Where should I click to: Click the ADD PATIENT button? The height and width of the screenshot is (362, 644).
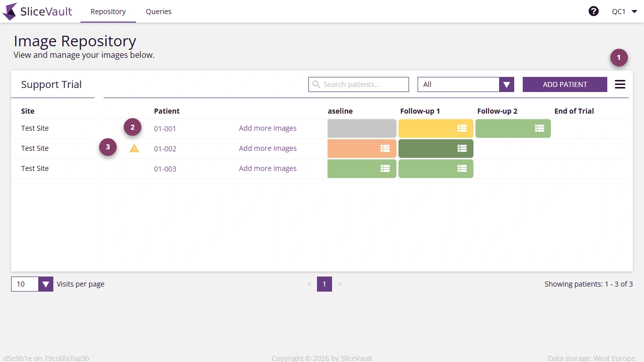(x=565, y=84)
